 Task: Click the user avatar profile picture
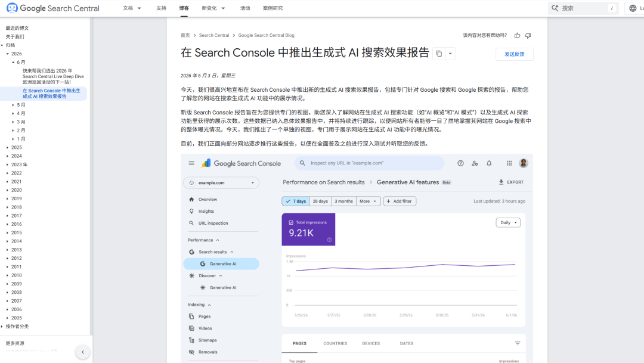(x=524, y=163)
